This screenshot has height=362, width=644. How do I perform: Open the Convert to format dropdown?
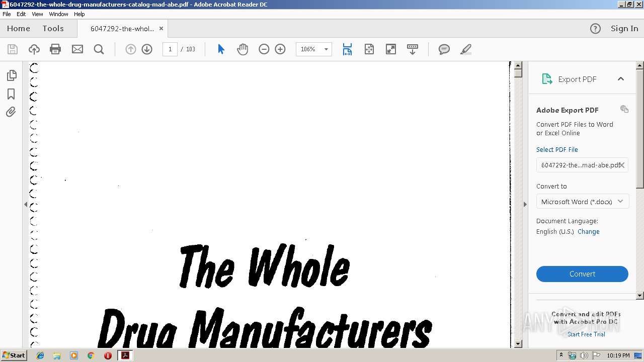tap(583, 202)
